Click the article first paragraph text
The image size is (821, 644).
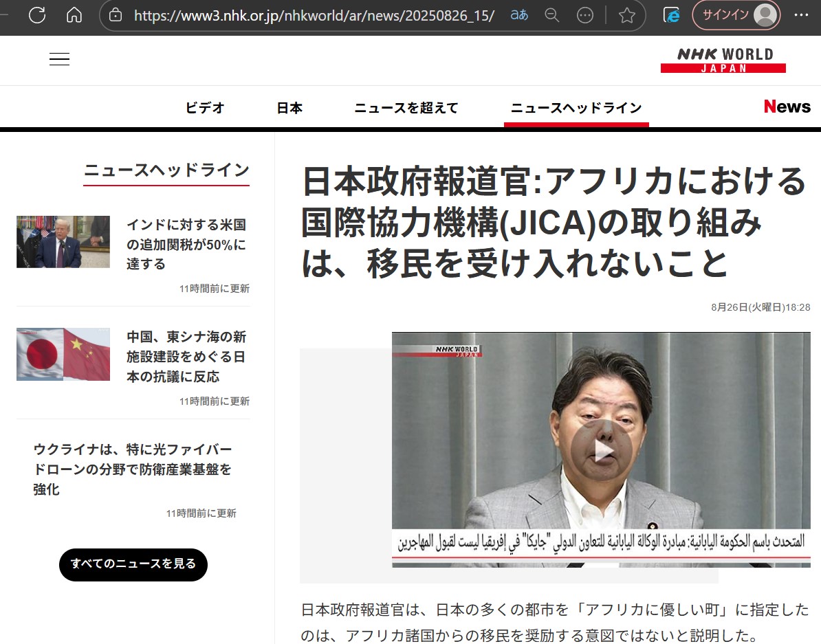tap(555, 623)
